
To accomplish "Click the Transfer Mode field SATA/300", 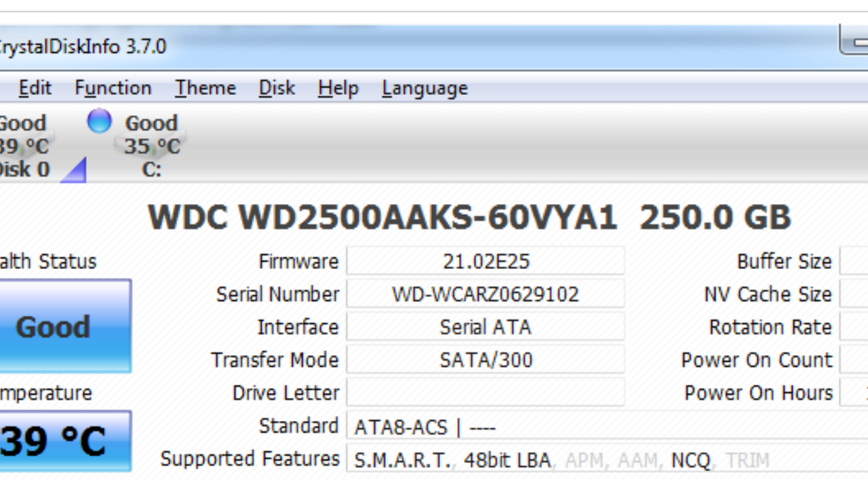I will (486, 360).
